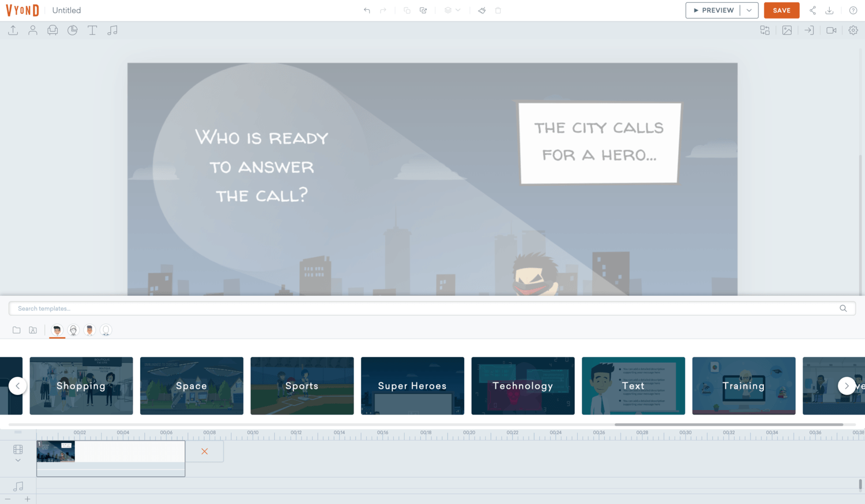865x504 pixels.
Task: Click the orange Save button
Action: coord(781,10)
